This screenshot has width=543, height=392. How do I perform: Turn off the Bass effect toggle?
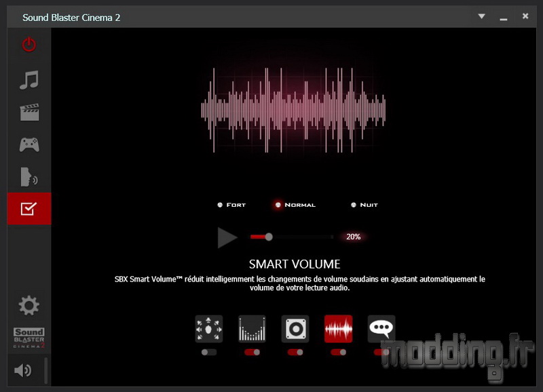pyautogui.click(x=295, y=352)
